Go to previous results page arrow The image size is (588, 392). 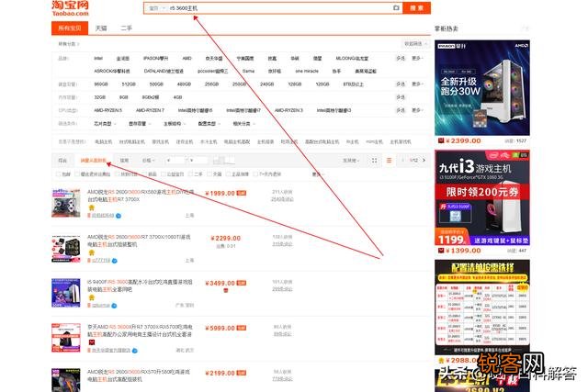(402, 161)
